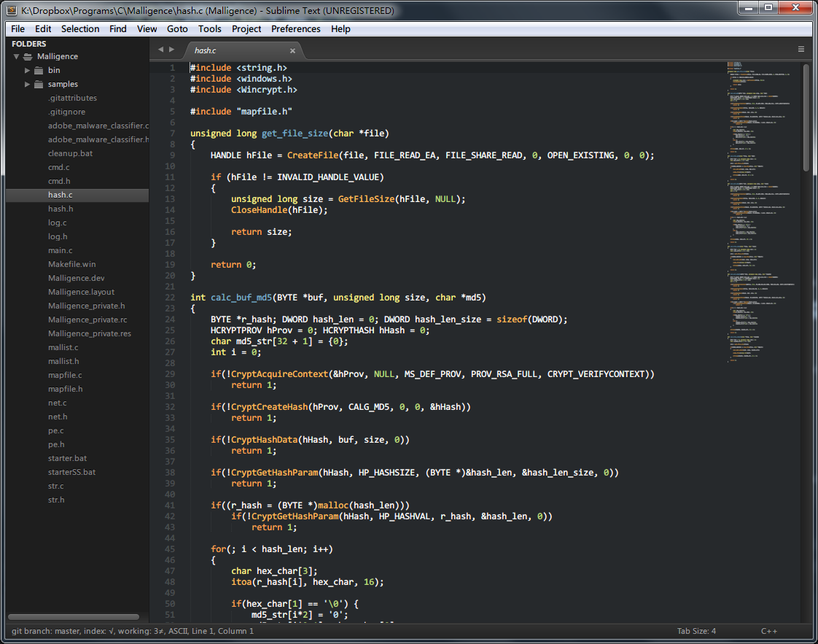Open the Preferences menu
This screenshot has width=818, height=644.
[295, 29]
